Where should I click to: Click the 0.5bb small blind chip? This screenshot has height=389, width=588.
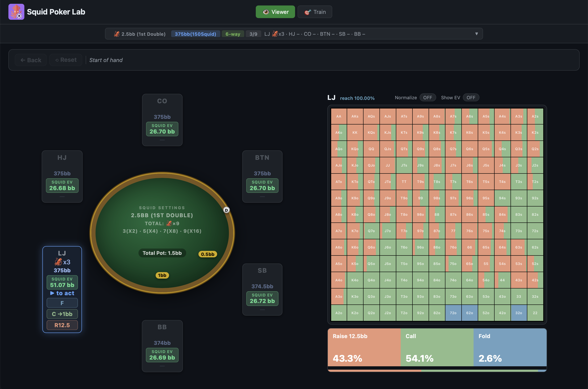coord(208,254)
